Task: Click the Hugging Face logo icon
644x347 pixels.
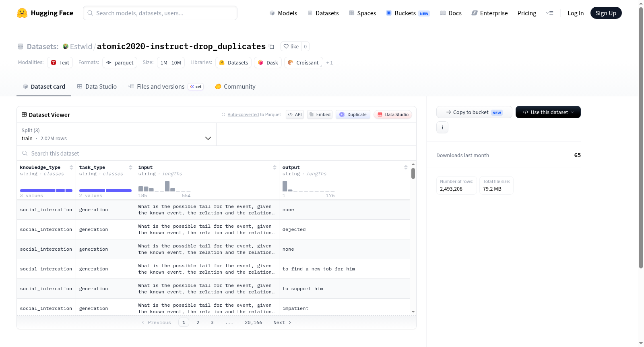Action: [22, 13]
